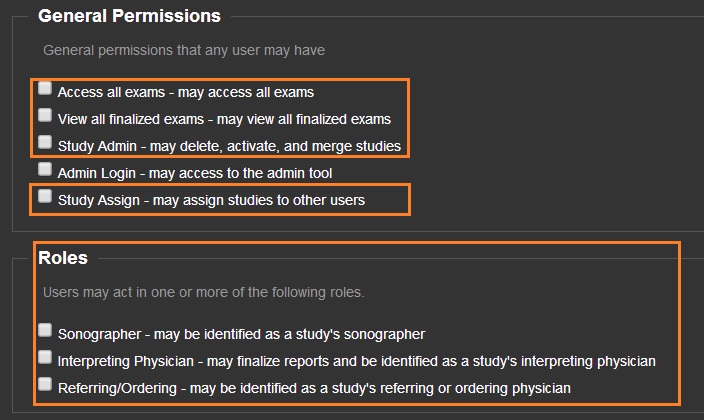
Task: Click the Roles section heading
Action: tap(63, 258)
